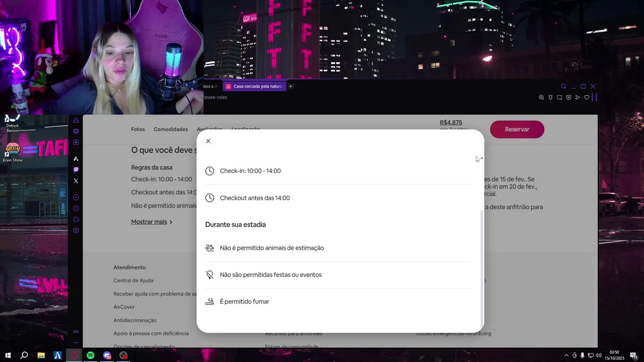Expand the 'Mostrar mais' chevron arrow
Viewport: 644px width, 362px height.
[x=171, y=222]
